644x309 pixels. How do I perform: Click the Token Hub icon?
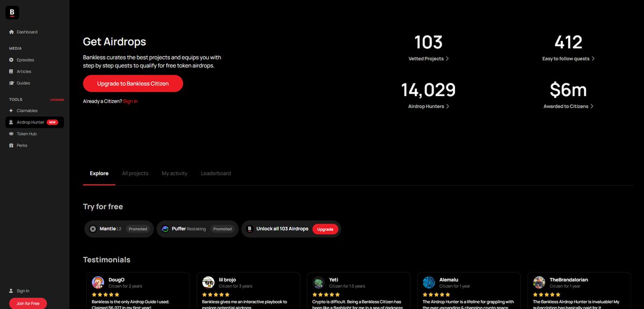[x=11, y=134]
